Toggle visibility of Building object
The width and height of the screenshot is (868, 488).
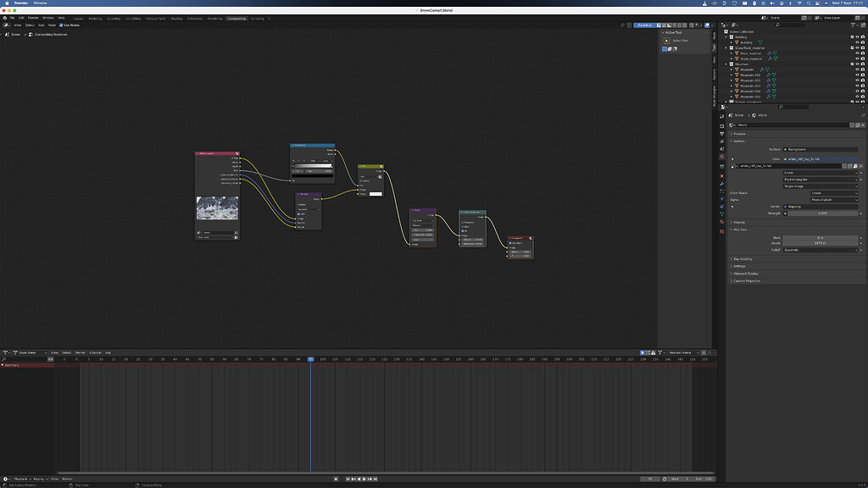tap(857, 42)
